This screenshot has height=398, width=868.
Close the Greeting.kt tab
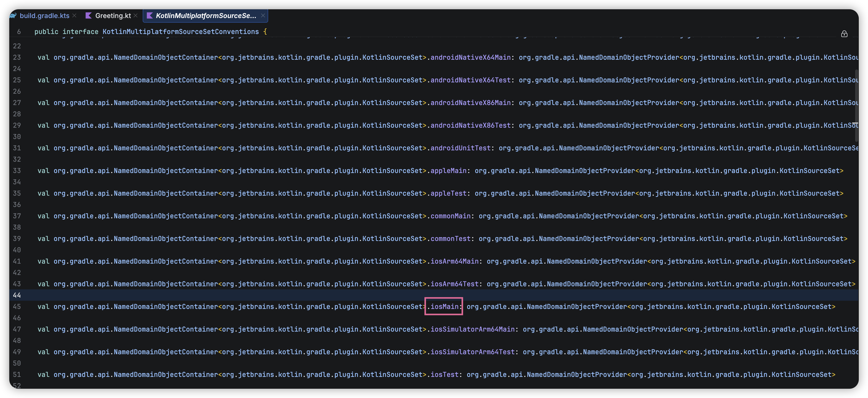(x=135, y=15)
